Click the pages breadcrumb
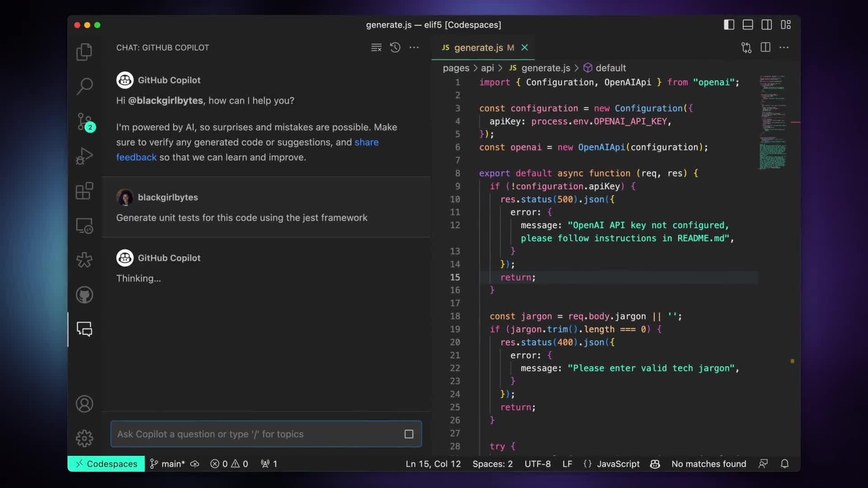 pyautogui.click(x=456, y=68)
